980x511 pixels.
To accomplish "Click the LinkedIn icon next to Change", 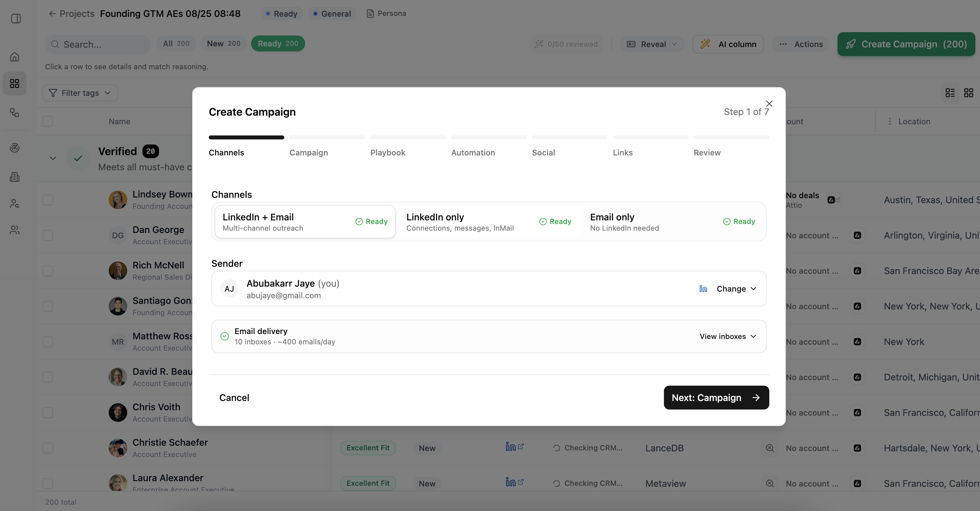I will [x=703, y=289].
